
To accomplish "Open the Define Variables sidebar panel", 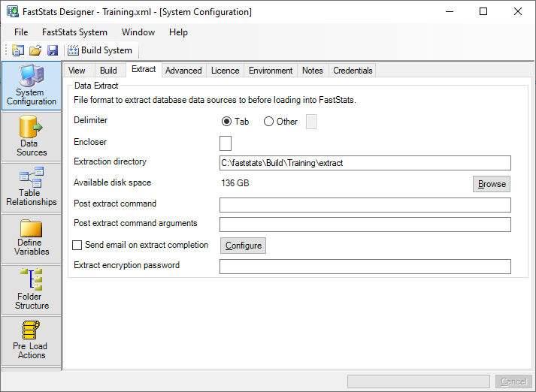I will pyautogui.click(x=32, y=238).
